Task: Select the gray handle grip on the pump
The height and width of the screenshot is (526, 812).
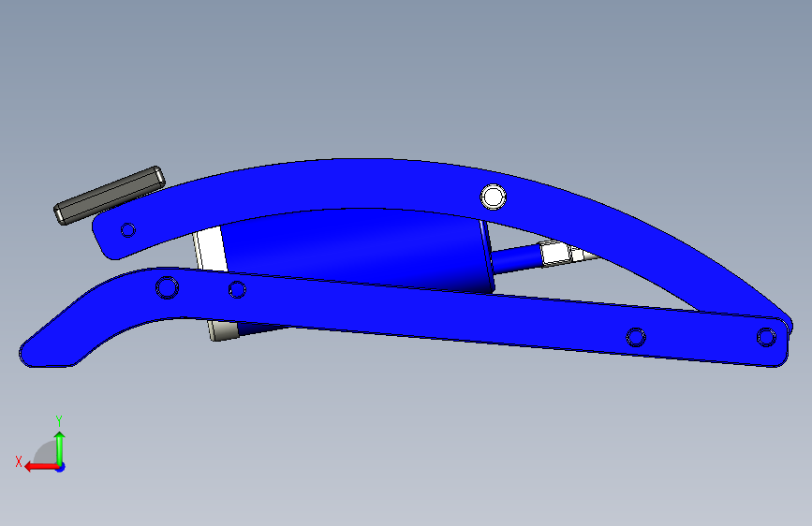Action: click(x=110, y=196)
